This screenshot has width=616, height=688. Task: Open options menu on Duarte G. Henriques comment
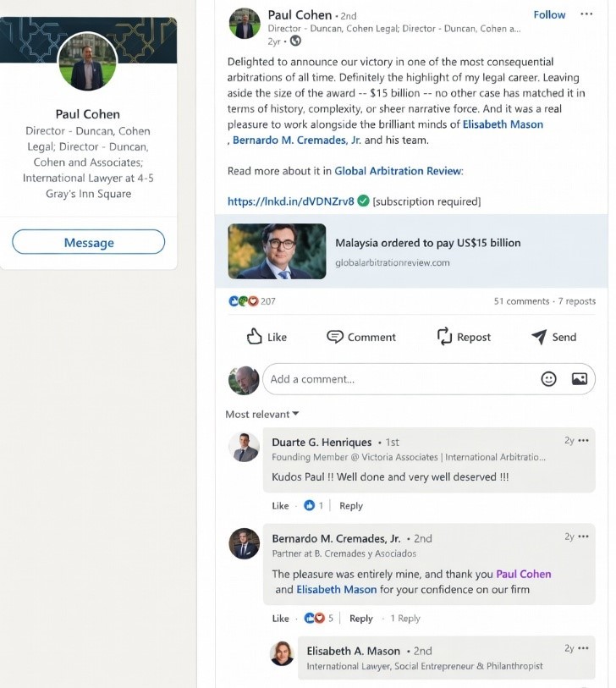[x=583, y=441]
